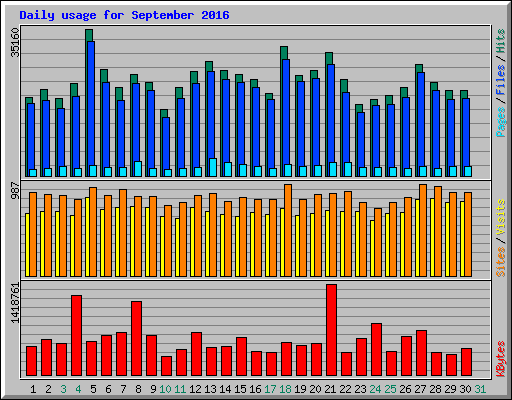Click the red KBytes bar for day 8

[x=136, y=338]
